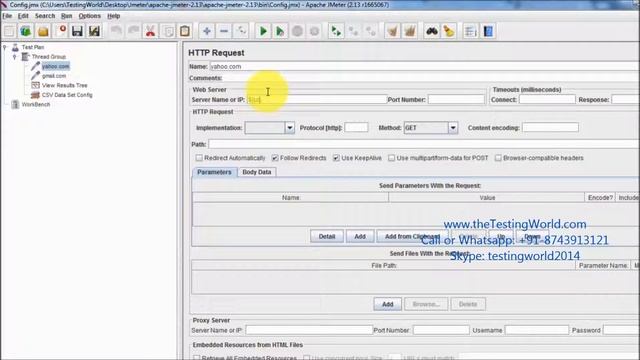
Task: Switch to the Body Data tab
Action: pyautogui.click(x=257, y=172)
